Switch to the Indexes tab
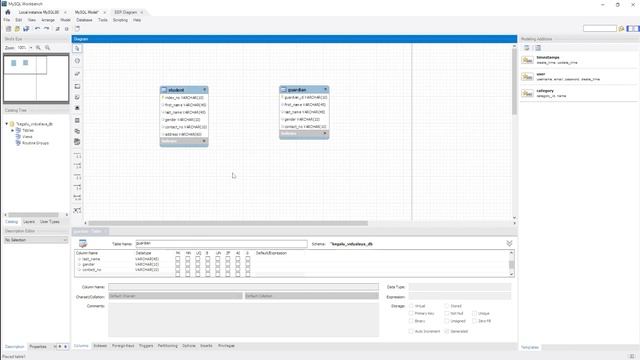The width and height of the screenshot is (640, 360). (x=100, y=346)
